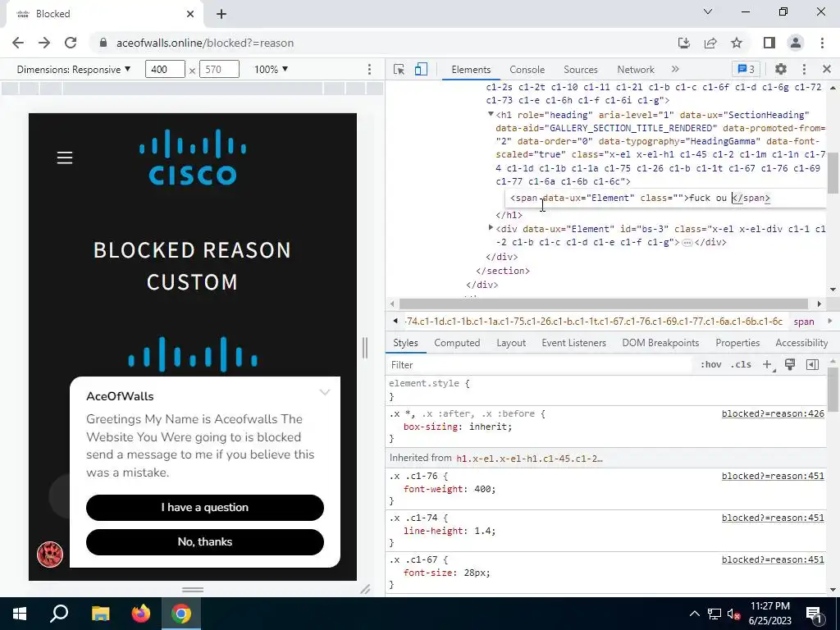Image resolution: width=840 pixels, height=630 pixels.
Task: Go forward in Chrome
Action: 44,43
